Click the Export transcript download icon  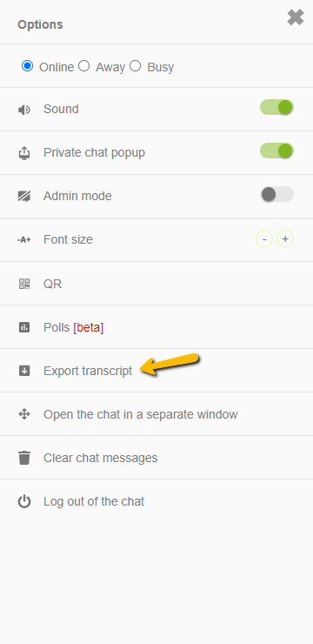point(24,371)
